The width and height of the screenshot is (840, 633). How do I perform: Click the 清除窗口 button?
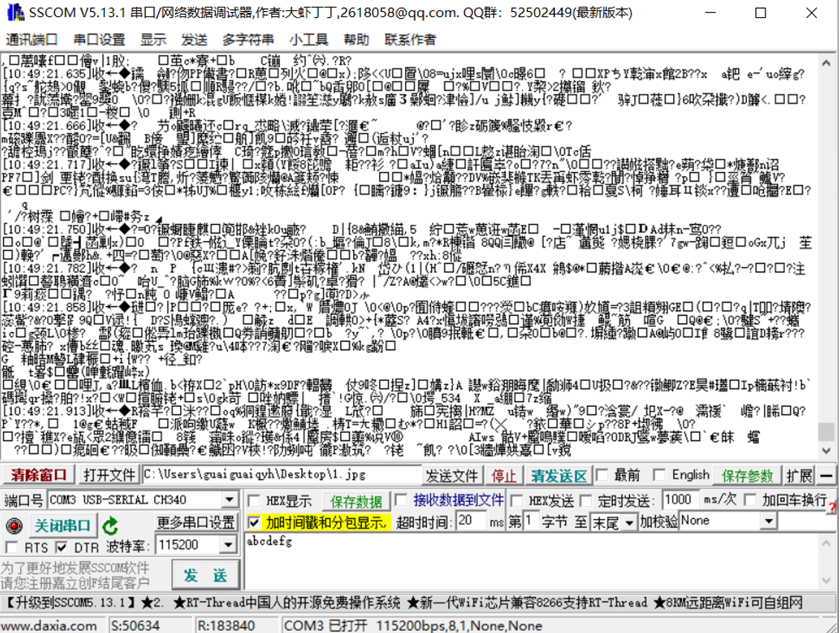tap(38, 475)
